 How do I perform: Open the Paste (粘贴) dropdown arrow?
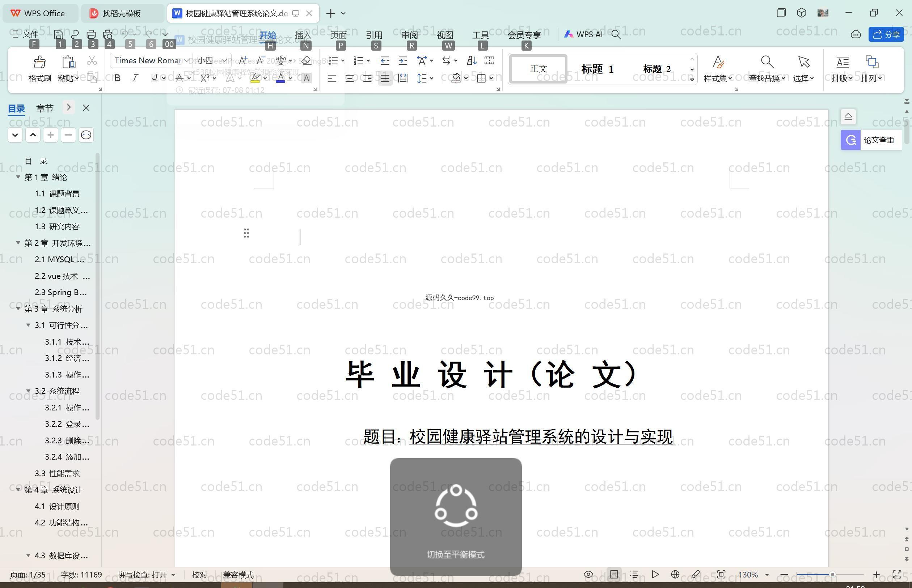coord(77,78)
